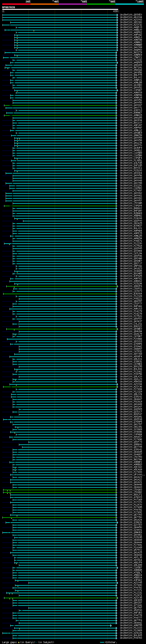146x644 pixels.
Task: Select the query label BP087039
Action: click(8, 8)
